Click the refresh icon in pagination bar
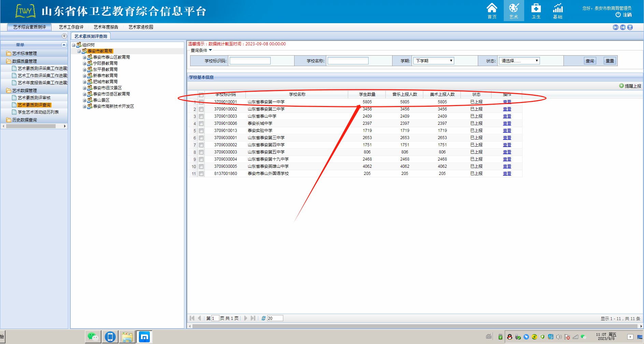 coord(263,318)
